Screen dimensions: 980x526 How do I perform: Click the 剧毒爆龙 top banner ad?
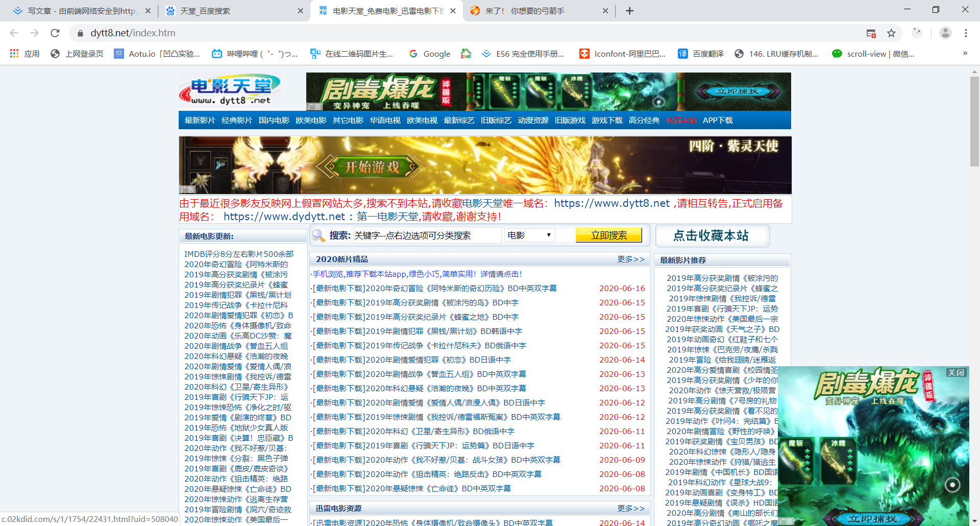(x=548, y=91)
